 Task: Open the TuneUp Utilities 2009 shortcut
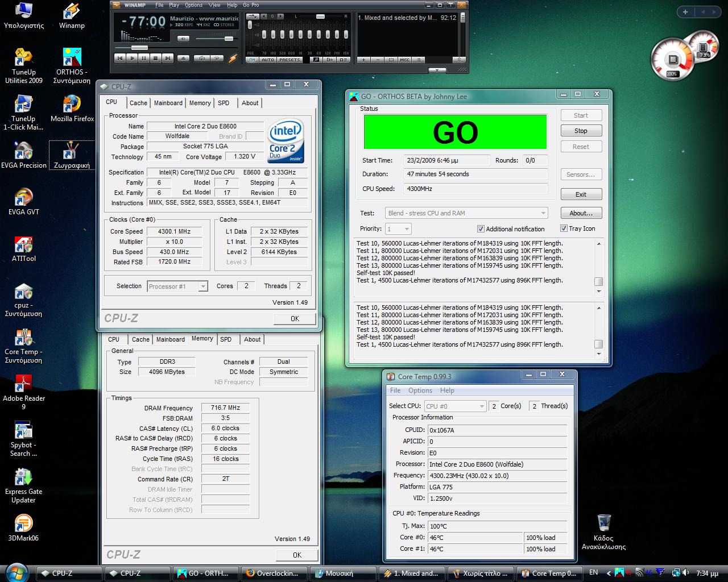[24, 66]
